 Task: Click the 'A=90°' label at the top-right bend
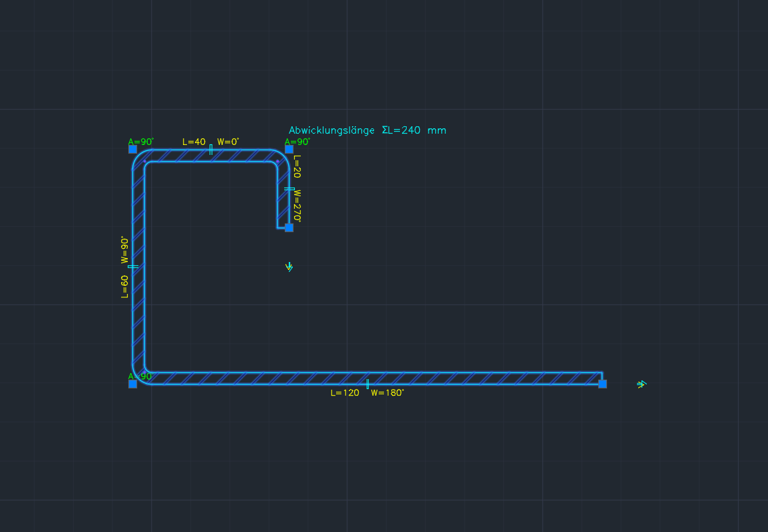click(x=297, y=142)
